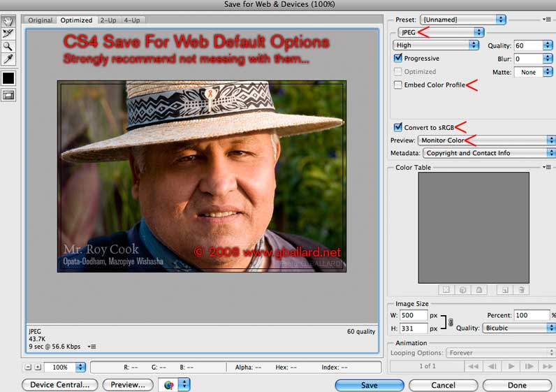This screenshot has width=556, height=392.
Task: Switch to the 4-Up tab
Action: [131, 20]
